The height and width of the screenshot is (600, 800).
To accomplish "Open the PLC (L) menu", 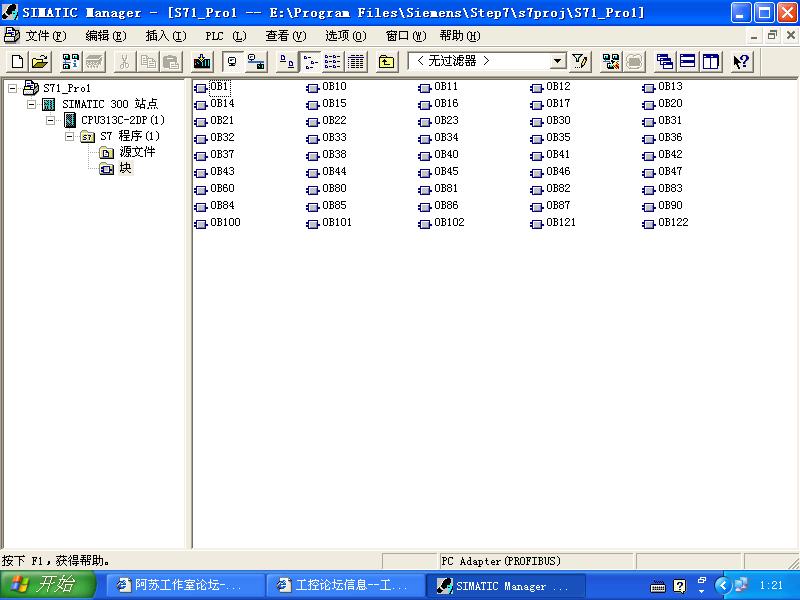I will click(226, 36).
